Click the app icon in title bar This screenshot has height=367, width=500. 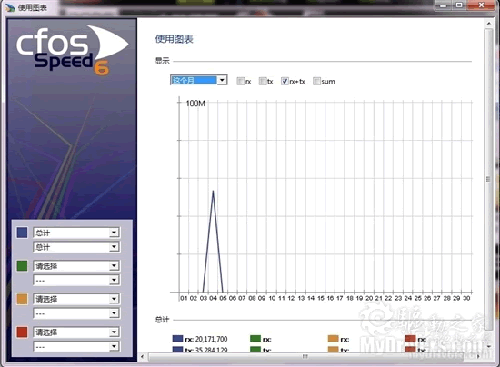pos(10,7)
